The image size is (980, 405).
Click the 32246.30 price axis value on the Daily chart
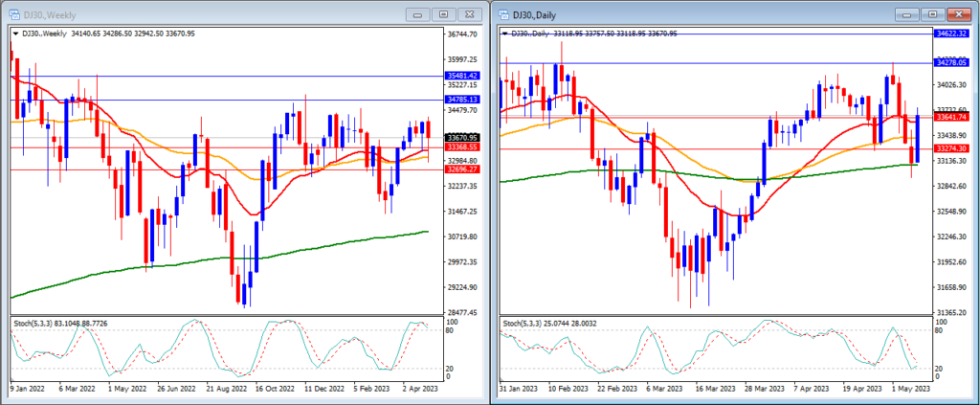(951, 236)
